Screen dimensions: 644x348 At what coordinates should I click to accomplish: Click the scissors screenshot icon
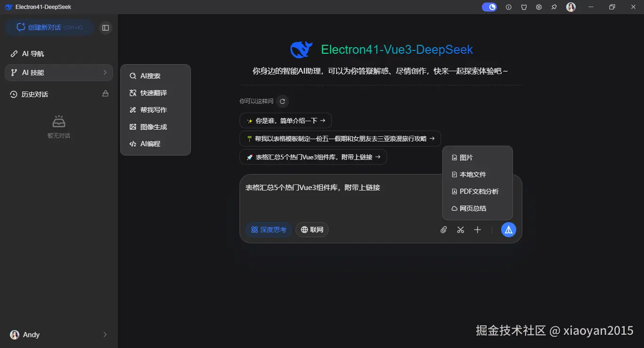tap(461, 230)
